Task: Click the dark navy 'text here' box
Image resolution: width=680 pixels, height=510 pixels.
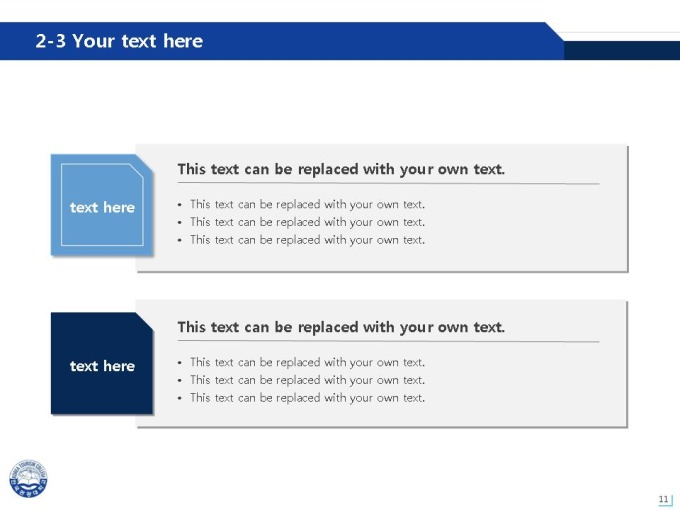Action: [x=102, y=363]
